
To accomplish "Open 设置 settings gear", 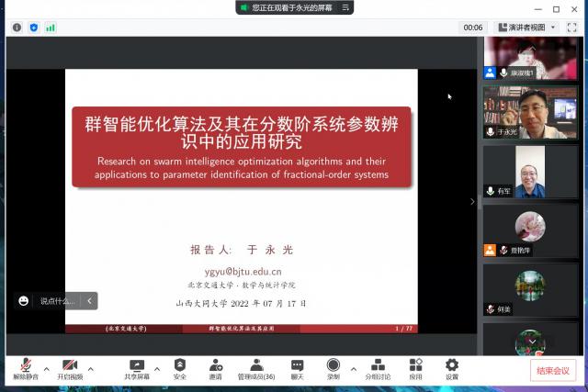I will (x=451, y=369).
